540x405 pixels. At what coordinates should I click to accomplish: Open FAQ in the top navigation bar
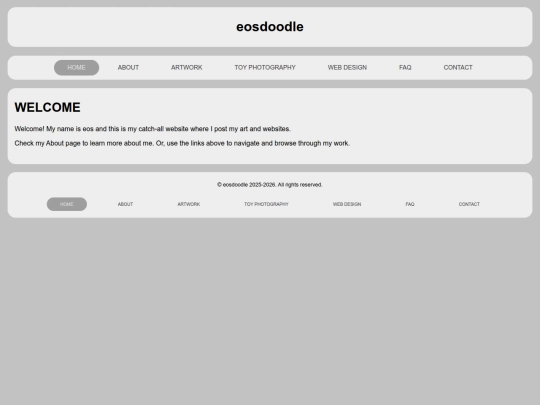(x=405, y=68)
